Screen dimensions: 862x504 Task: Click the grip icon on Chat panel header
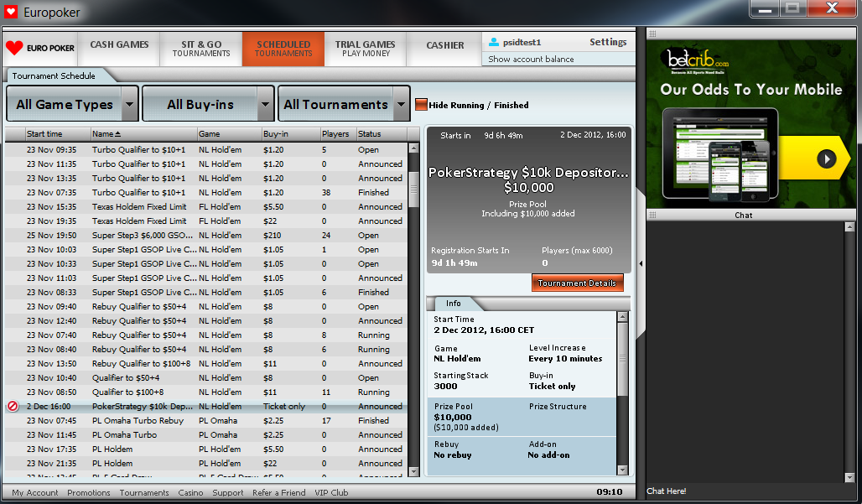pos(652,215)
